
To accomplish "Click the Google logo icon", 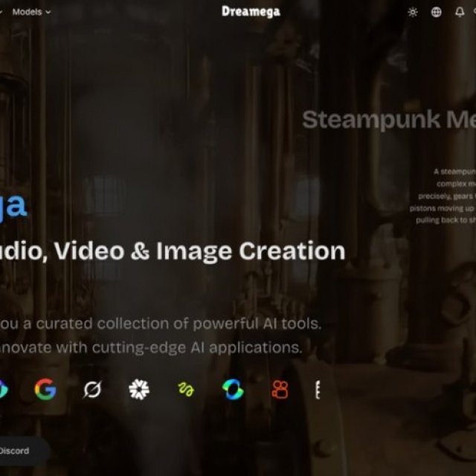I will 45,389.
